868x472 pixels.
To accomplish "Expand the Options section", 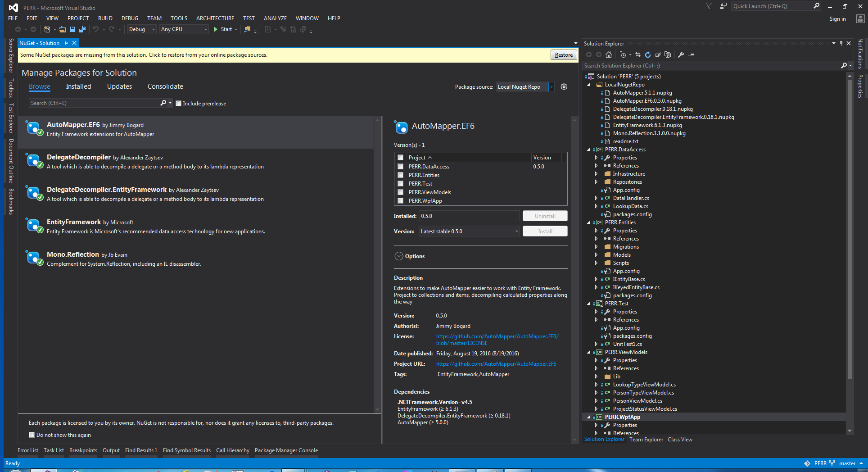I will pos(399,256).
